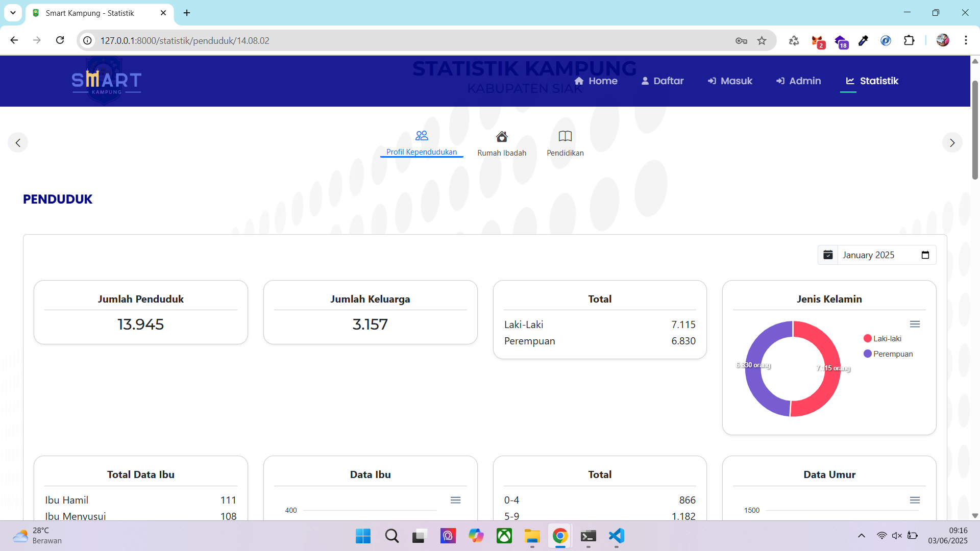Click the Daftar link
This screenshot has width=980, height=551.
(x=663, y=81)
